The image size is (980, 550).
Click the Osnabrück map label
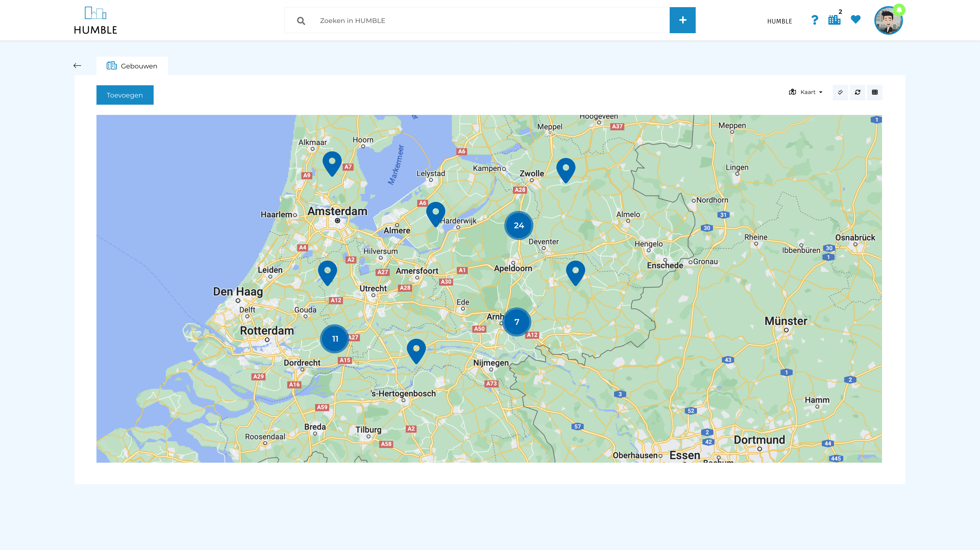[855, 237]
